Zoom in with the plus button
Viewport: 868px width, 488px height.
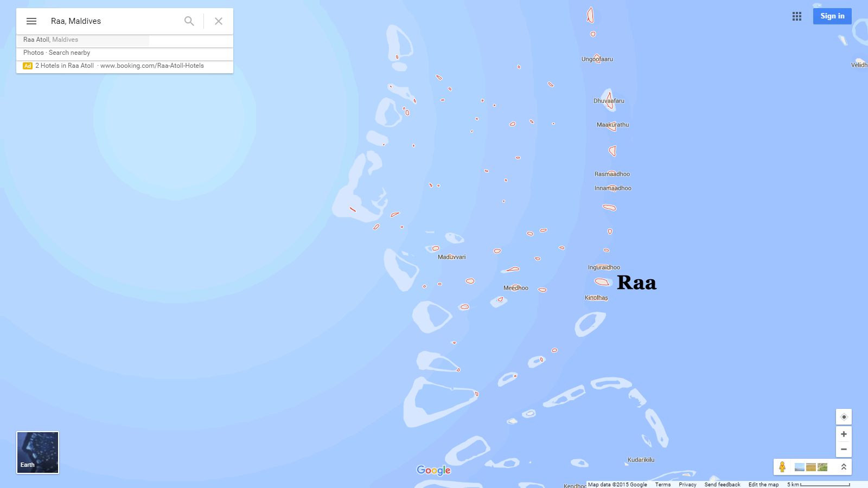coord(844,434)
